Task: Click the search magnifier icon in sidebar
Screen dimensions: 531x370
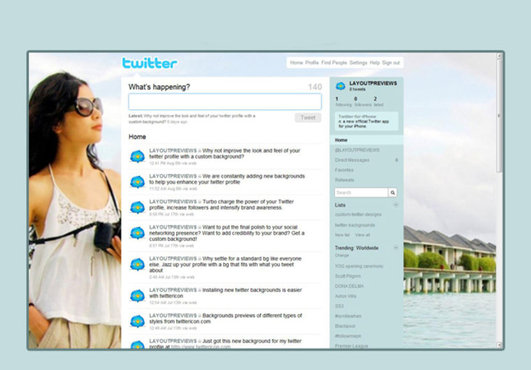Action: (x=392, y=193)
